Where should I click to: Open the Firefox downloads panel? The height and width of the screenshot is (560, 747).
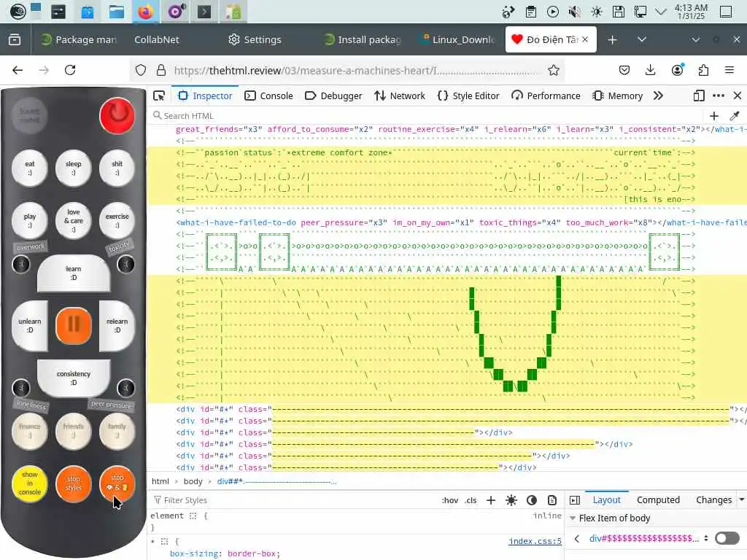point(650,71)
